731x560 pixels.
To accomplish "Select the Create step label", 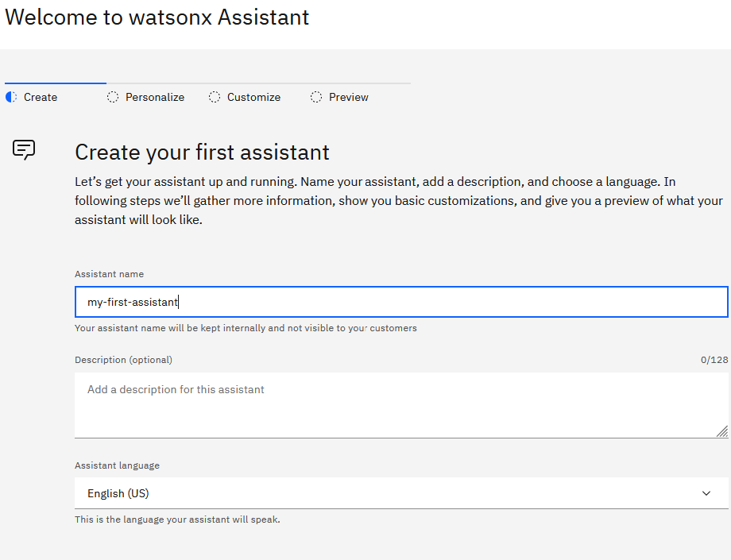I will click(x=41, y=97).
